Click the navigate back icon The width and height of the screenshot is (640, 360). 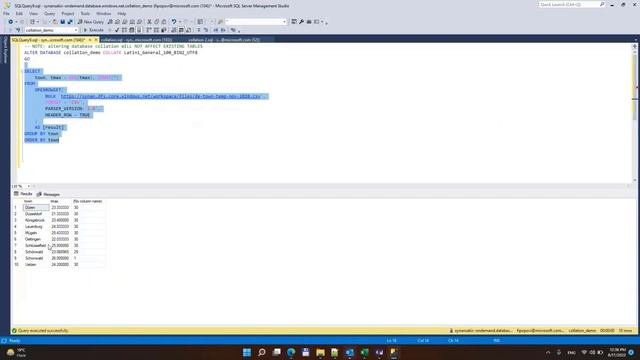[11, 22]
